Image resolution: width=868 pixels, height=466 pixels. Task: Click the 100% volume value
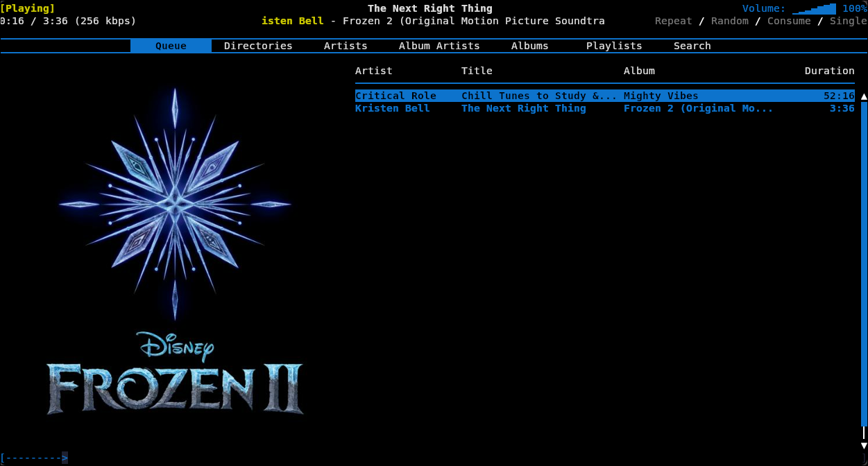[x=855, y=8]
